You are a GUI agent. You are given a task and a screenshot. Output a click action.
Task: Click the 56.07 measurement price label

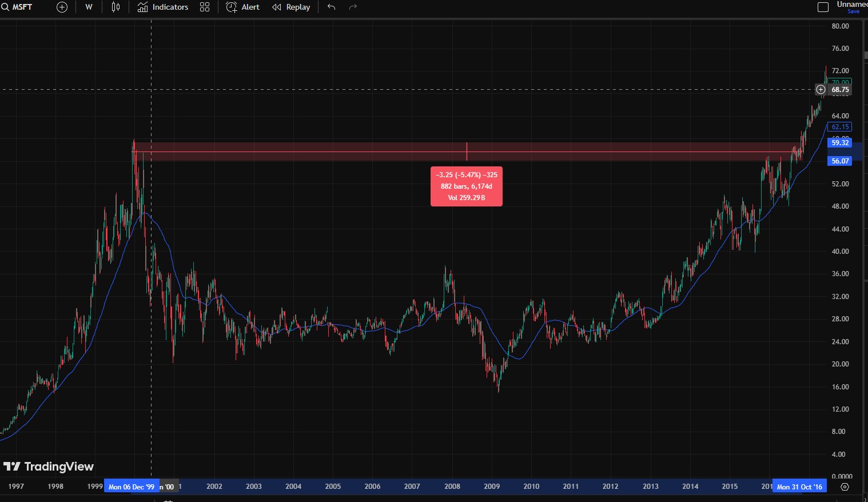[x=840, y=161]
